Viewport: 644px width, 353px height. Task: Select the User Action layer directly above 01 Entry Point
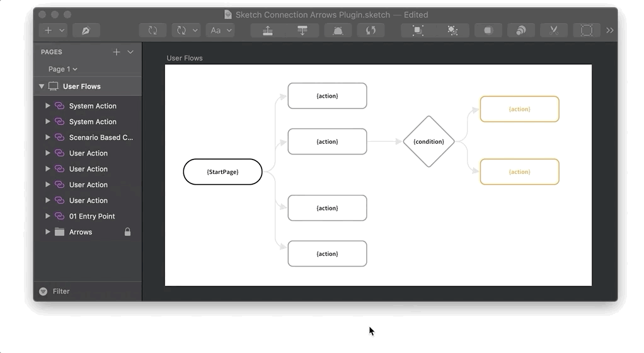coord(88,200)
